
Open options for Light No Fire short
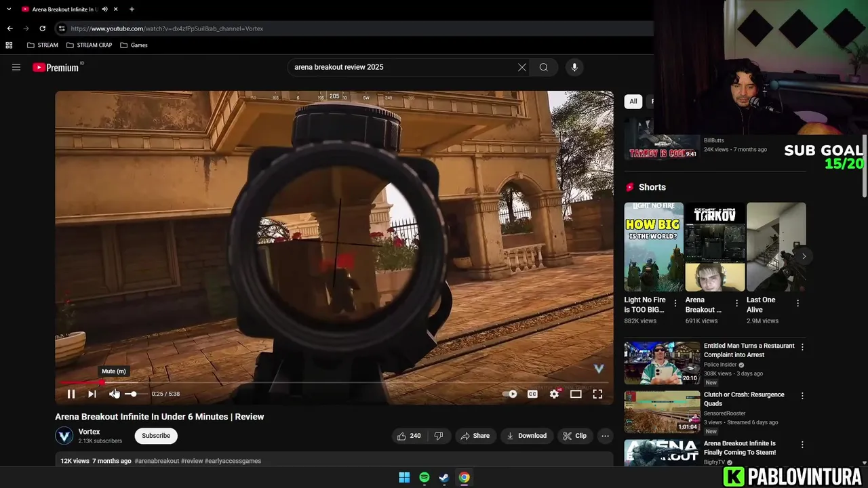[675, 304]
